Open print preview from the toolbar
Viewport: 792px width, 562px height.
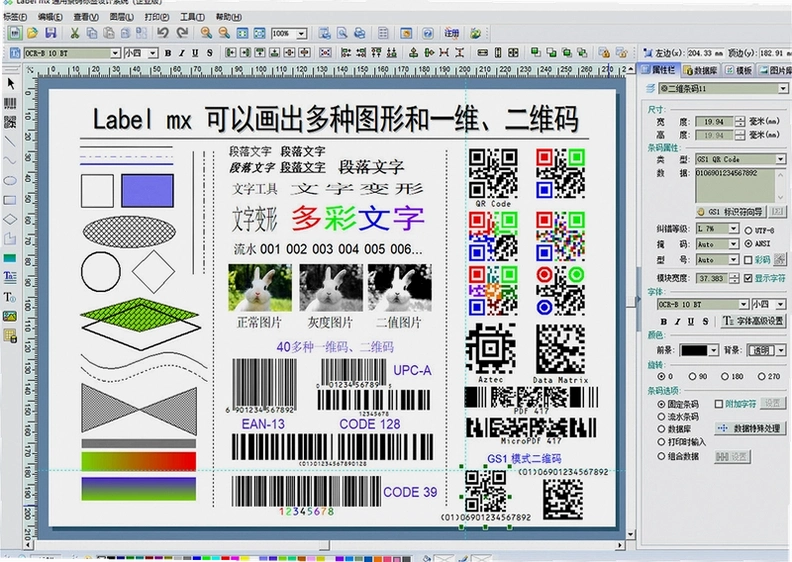point(342,33)
